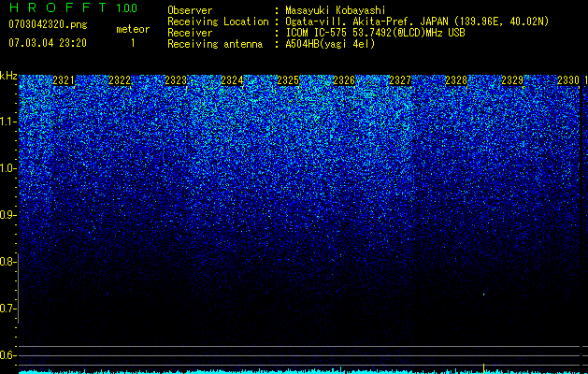The image size is (588, 374).
Task: Click the 2330 time marker
Action: click(568, 80)
